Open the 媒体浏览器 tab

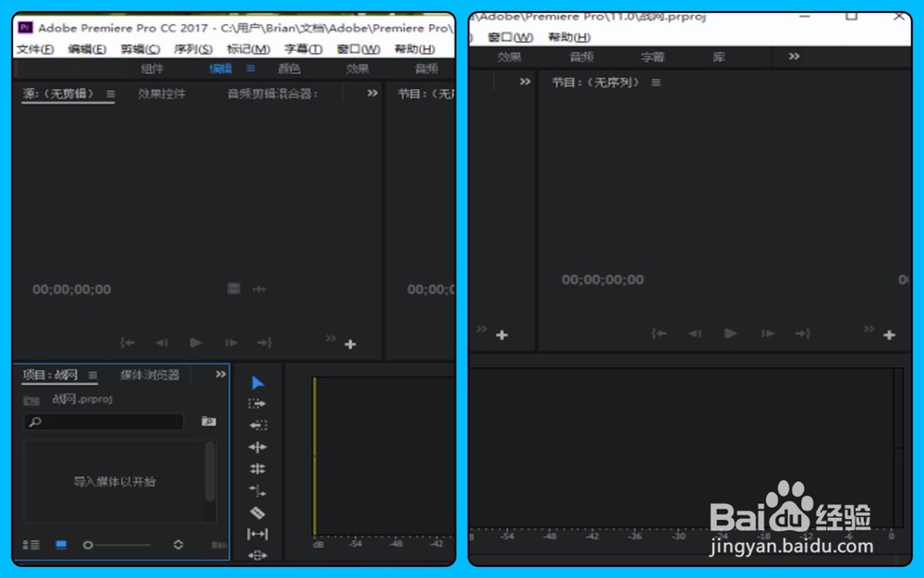click(x=150, y=375)
